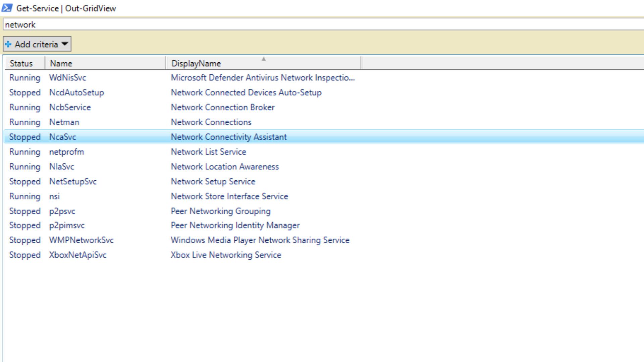Click 'Network Store Interface Service' display name

[x=229, y=196]
